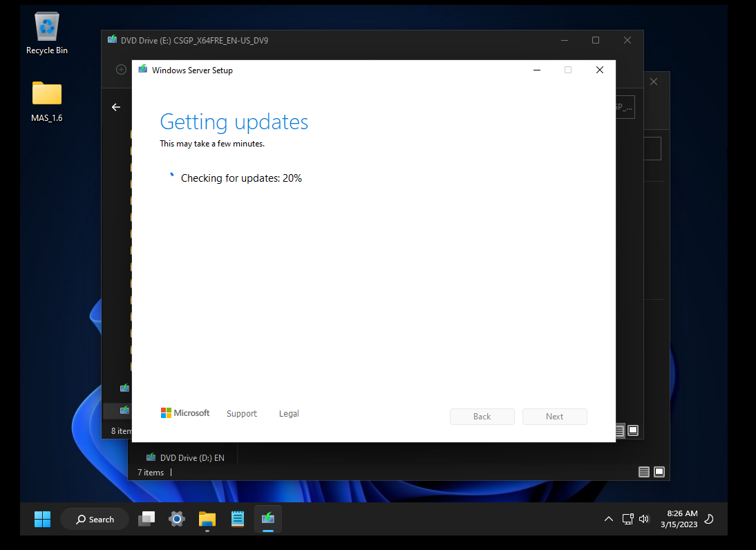
Task: Open Notepad icon in taskbar
Action: coord(238,519)
